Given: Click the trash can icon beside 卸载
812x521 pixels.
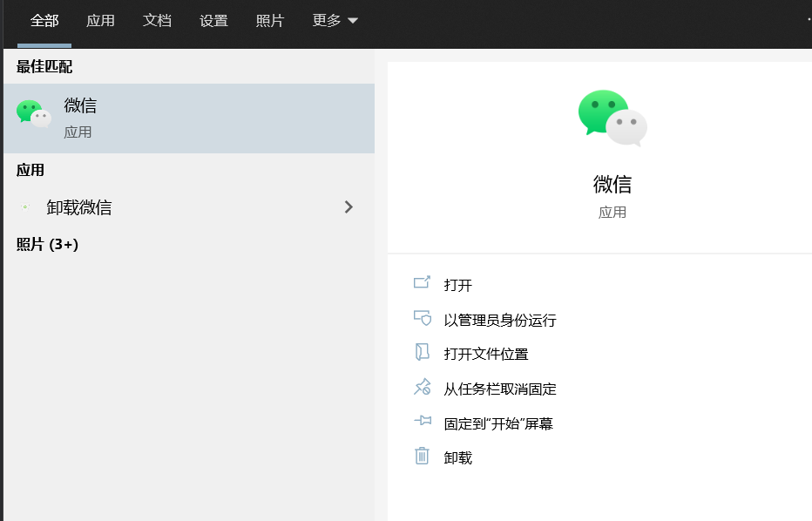Looking at the screenshot, I should (x=422, y=456).
